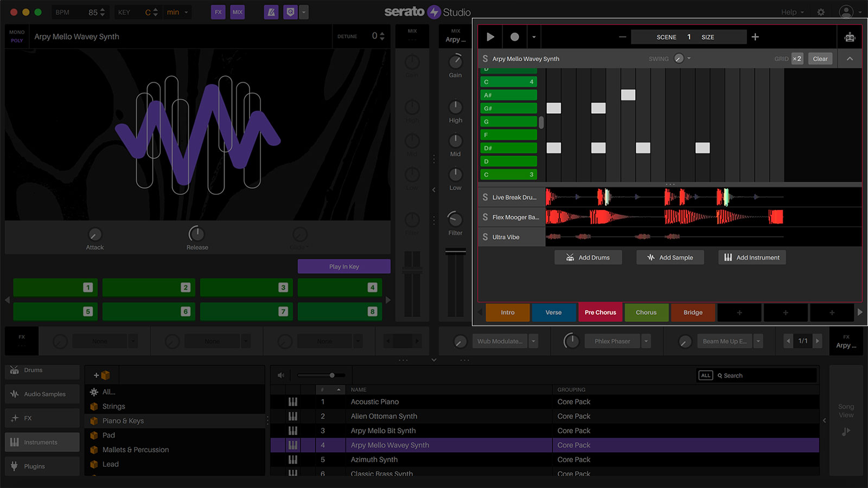
Task: Toggle the grid x2 button
Action: (797, 59)
